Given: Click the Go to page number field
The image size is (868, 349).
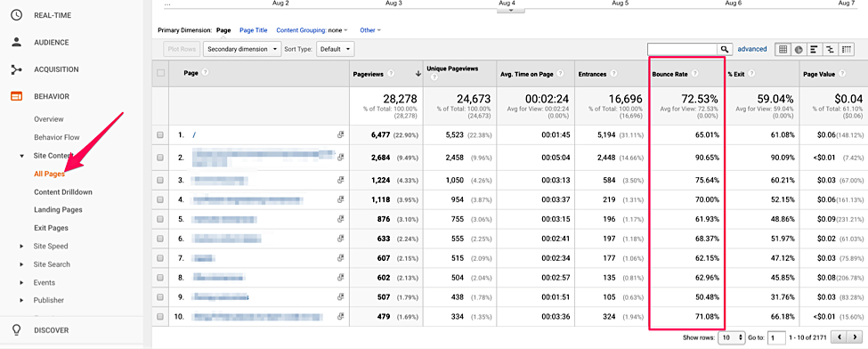Looking at the screenshot, I should point(777,337).
